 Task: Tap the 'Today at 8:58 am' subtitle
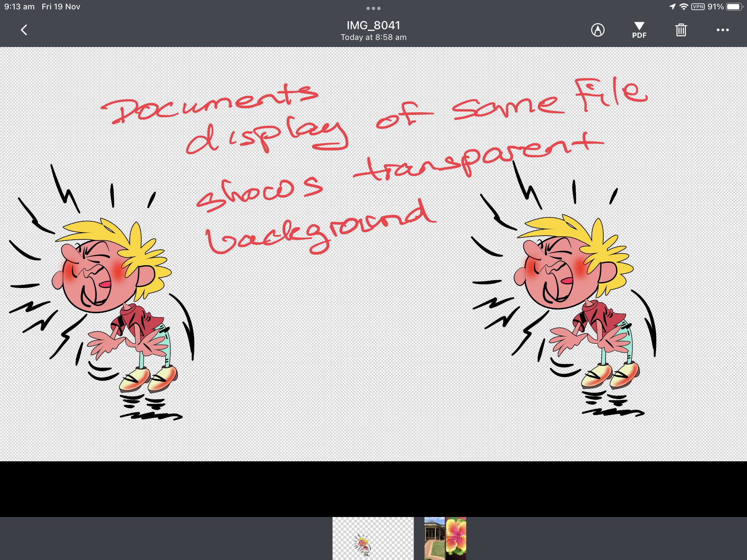[373, 38]
